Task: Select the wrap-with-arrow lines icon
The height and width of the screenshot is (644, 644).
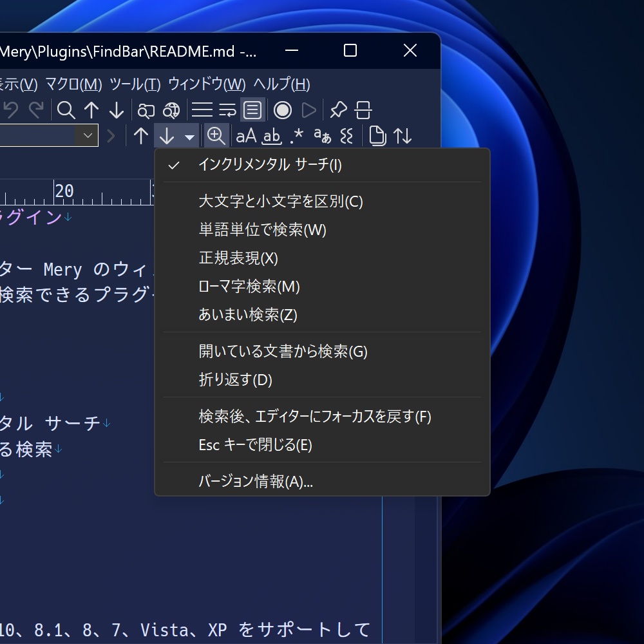Action: point(227,110)
